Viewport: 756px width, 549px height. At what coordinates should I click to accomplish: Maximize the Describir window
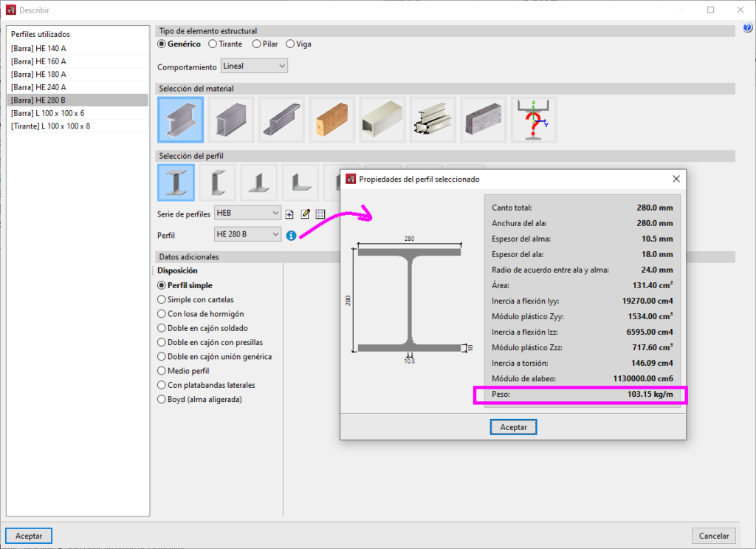(x=711, y=10)
